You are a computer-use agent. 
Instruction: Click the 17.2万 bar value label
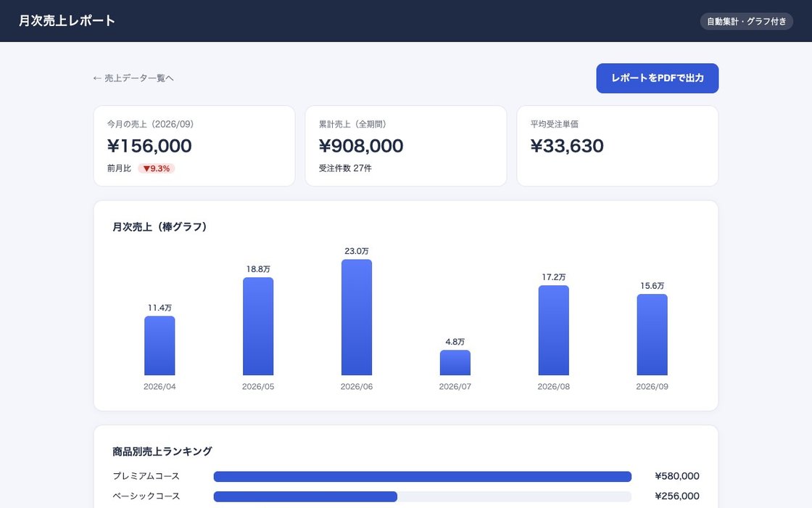click(554, 276)
